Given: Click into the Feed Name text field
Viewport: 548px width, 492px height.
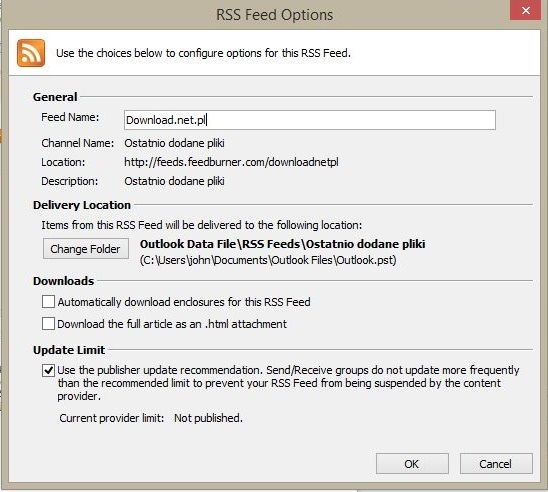Looking at the screenshot, I should tap(310, 120).
